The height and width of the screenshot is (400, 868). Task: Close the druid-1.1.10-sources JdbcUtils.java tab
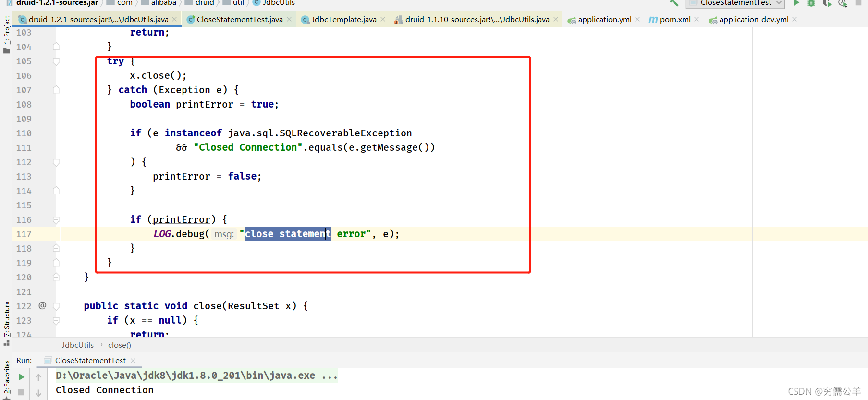556,19
